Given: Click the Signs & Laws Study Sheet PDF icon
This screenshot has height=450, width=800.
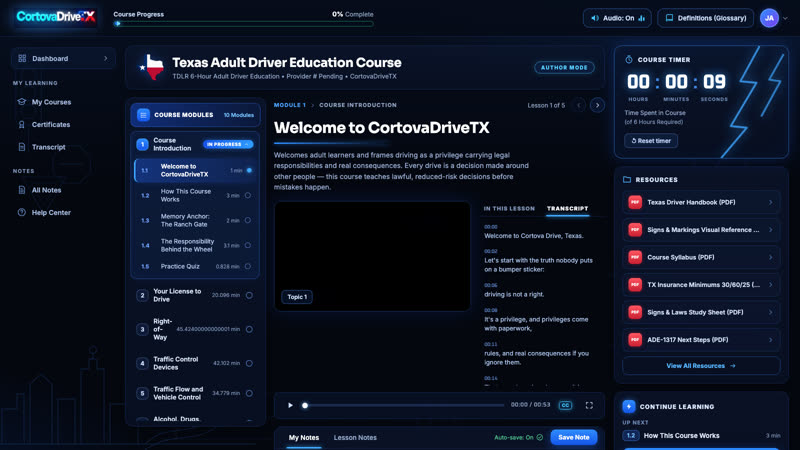Looking at the screenshot, I should pos(635,312).
